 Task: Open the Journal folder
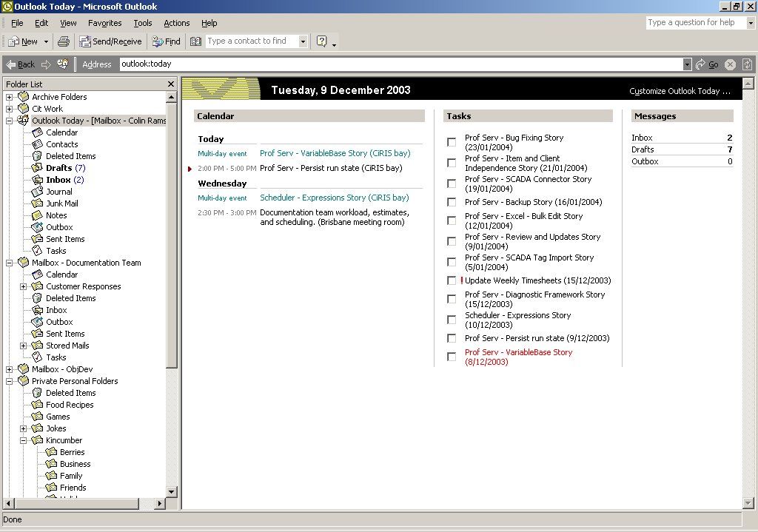pos(59,192)
